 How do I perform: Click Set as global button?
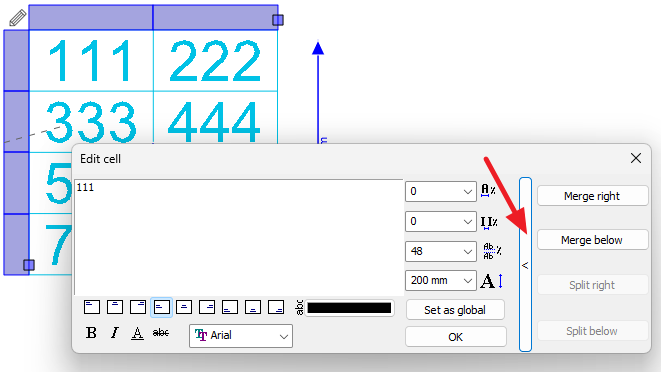455,310
